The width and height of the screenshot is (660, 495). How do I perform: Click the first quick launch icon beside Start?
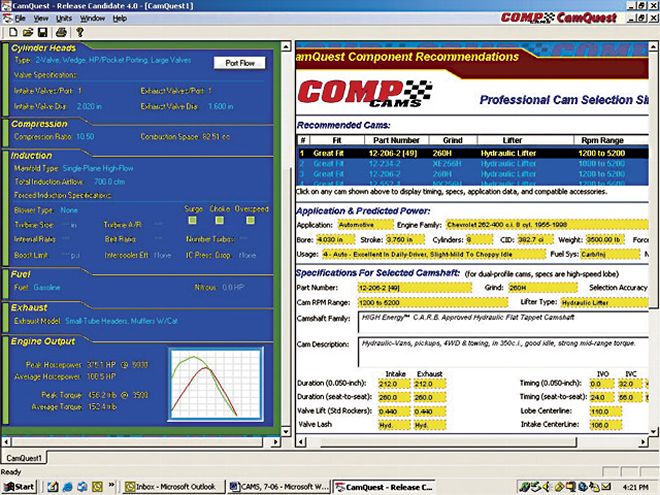[x=53, y=487]
